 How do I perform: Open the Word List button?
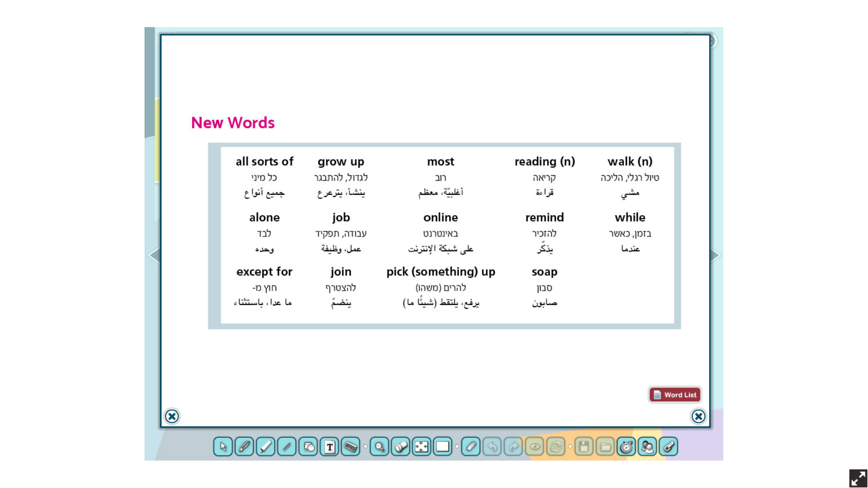675,395
